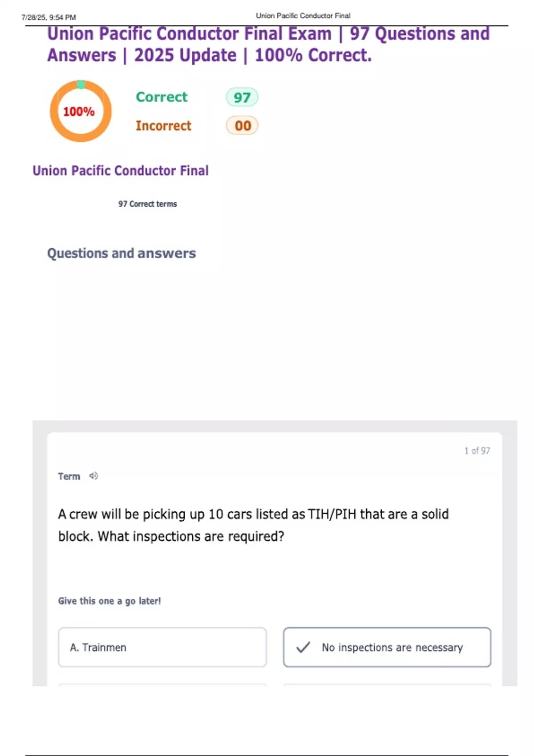534x756 pixels.
Task: Click the green 97 correct count badge
Action: click(x=242, y=97)
